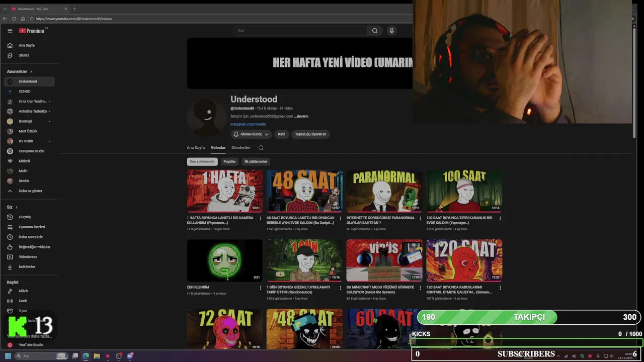Open Beğendiğim videolar liked videos

[30, 247]
